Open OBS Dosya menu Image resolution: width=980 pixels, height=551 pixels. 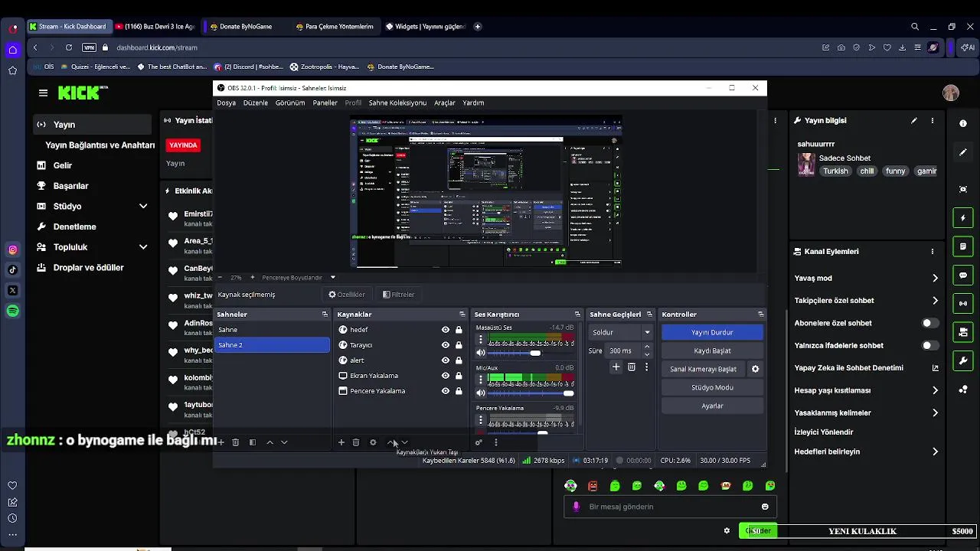click(226, 103)
